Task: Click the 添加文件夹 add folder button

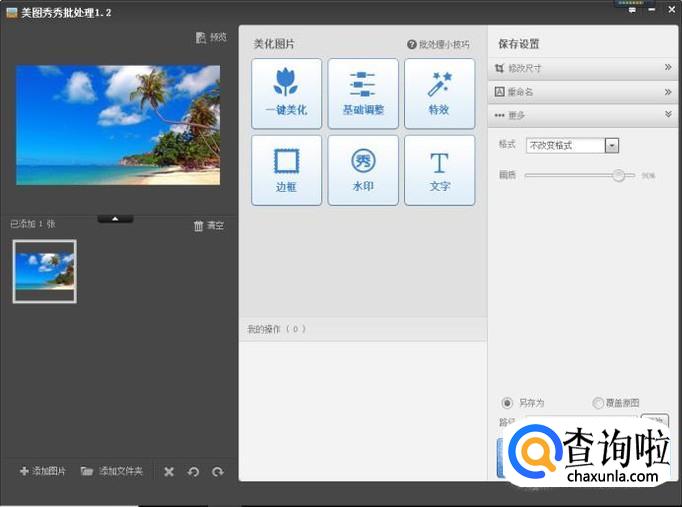Action: (112, 471)
